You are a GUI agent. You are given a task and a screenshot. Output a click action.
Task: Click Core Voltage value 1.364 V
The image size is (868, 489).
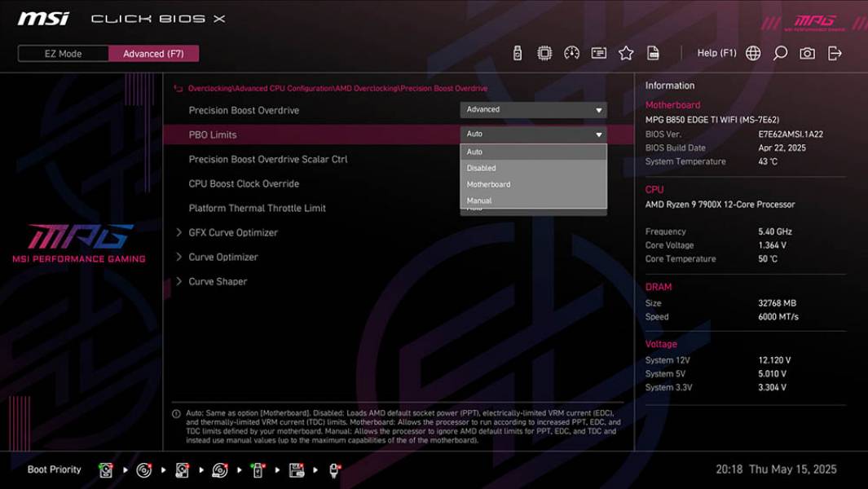click(x=772, y=244)
